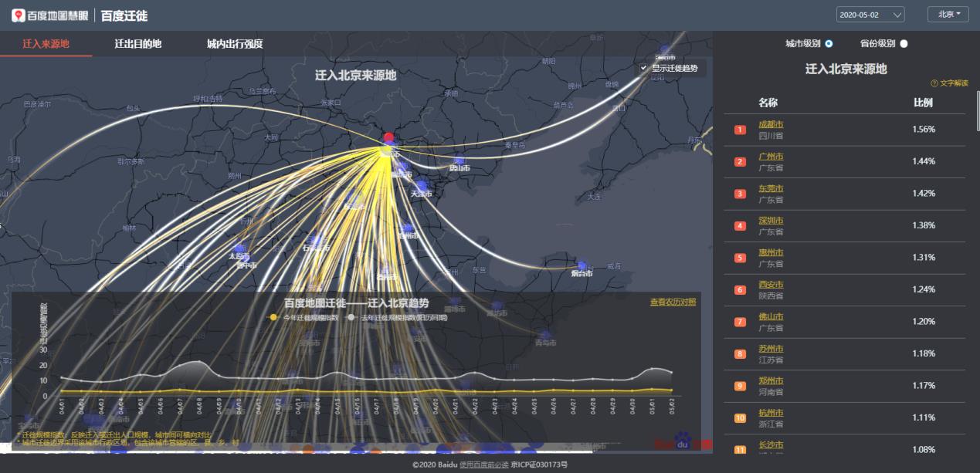Switch to the 迁出目的地 tab

click(138, 44)
